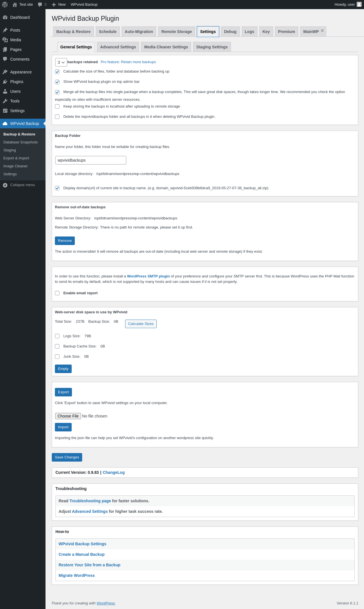Click the Collapse menu arrow icon
The width and height of the screenshot is (364, 609).
pyautogui.click(x=5, y=185)
